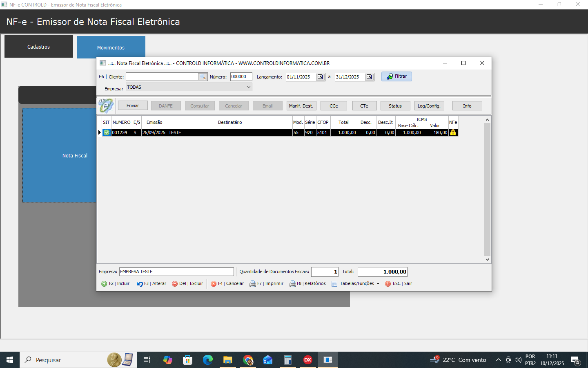
Task: Click the Filtrar button
Action: tap(396, 76)
